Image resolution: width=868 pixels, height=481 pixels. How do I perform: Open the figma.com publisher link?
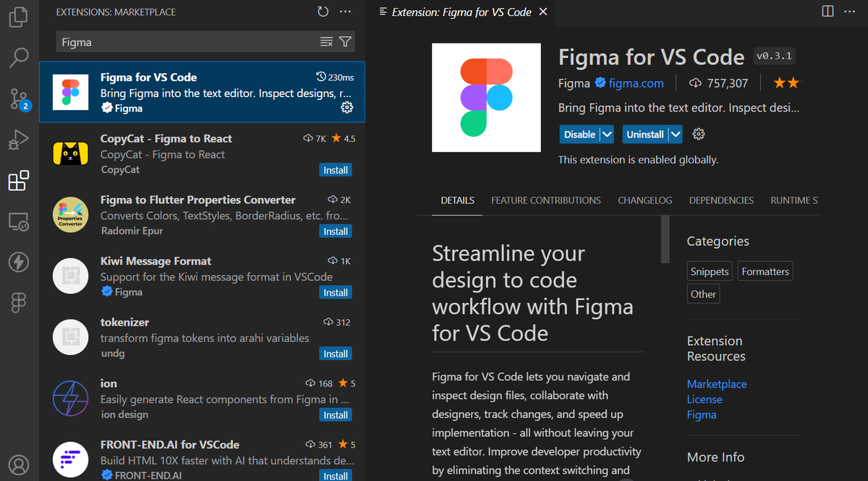click(636, 83)
